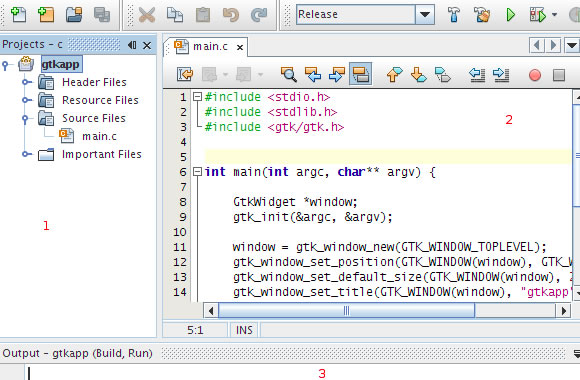Click the horizontal scrollbar right arrow
The height and width of the screenshot is (380, 580).
pyautogui.click(x=563, y=310)
